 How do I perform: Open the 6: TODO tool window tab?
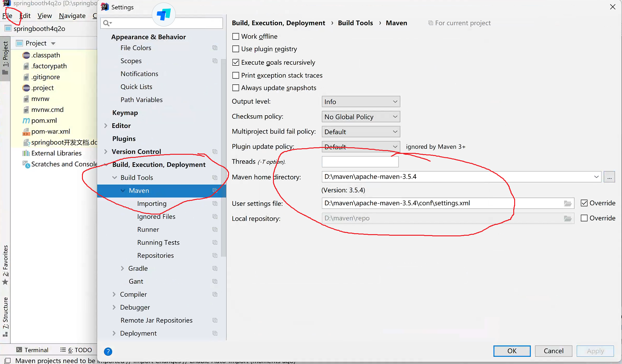(76, 350)
